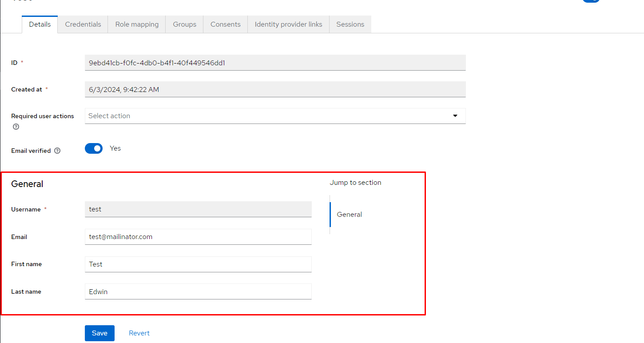644x343 pixels.
Task: Jump to the General section
Action: click(349, 214)
